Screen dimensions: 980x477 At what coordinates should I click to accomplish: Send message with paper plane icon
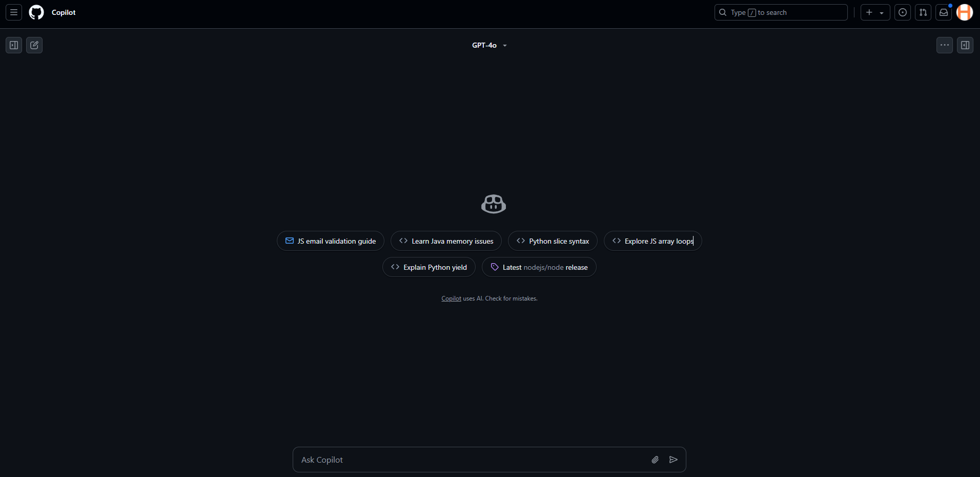point(673,460)
